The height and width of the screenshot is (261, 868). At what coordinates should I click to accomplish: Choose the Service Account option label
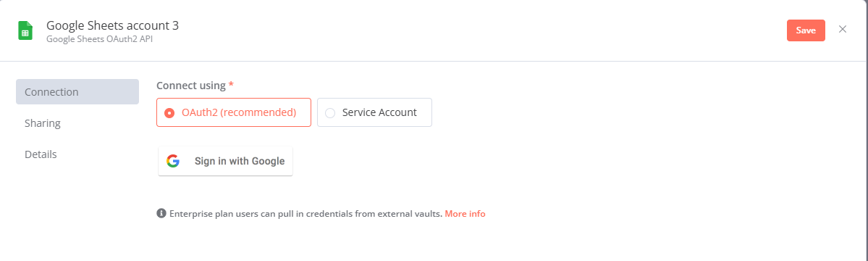pyautogui.click(x=379, y=112)
